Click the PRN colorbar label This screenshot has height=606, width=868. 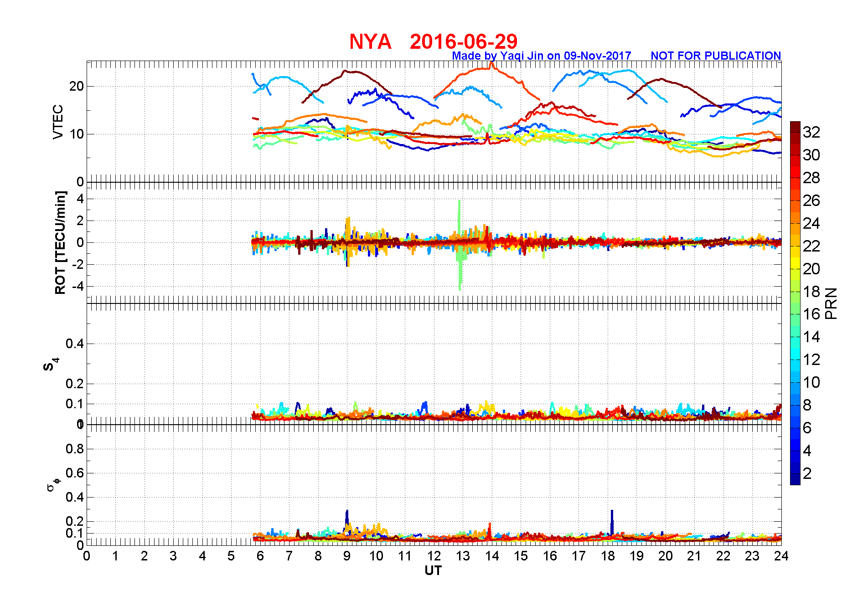pos(832,303)
